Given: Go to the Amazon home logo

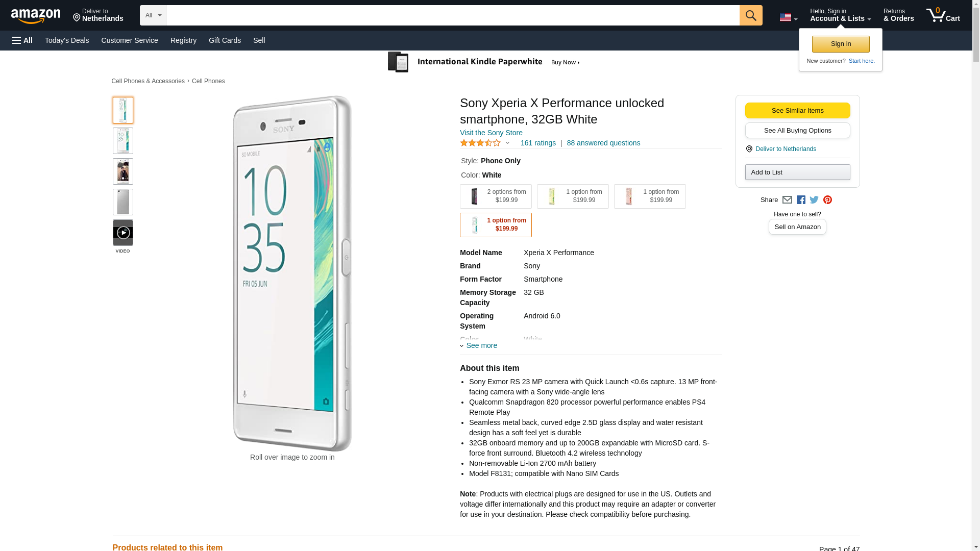Looking at the screenshot, I should [x=36, y=16].
